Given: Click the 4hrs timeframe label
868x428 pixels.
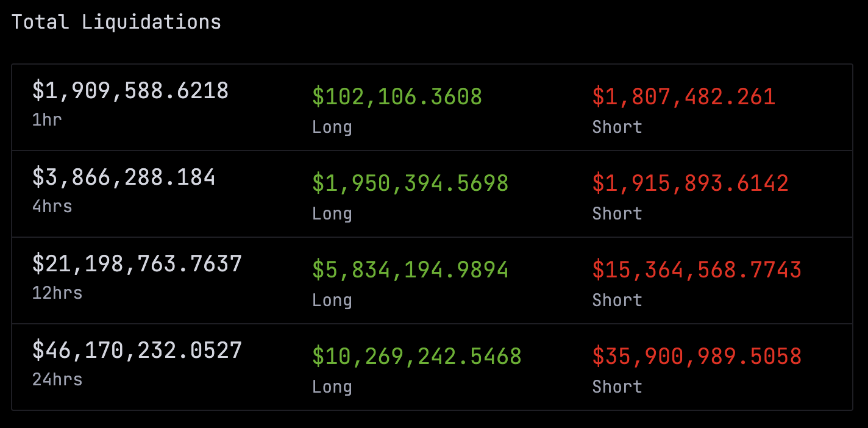Looking at the screenshot, I should click(52, 206).
